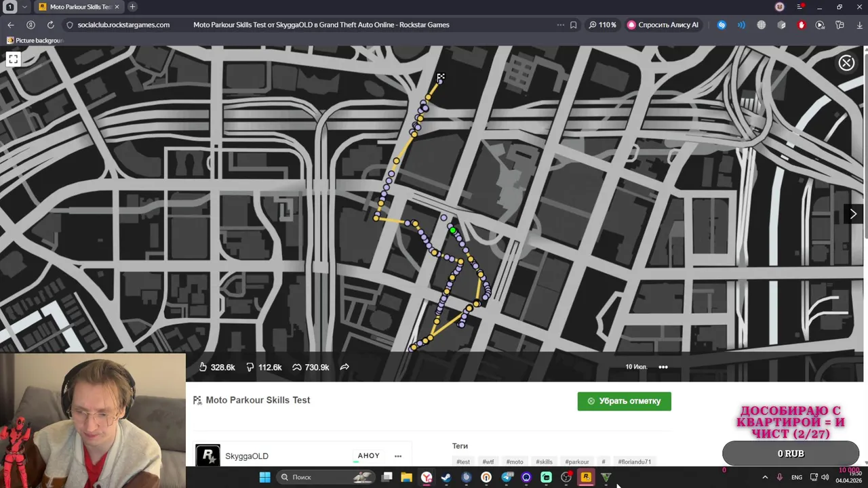This screenshot has height=488, width=868.
Task: Open Picture background bookmark
Action: (35, 41)
